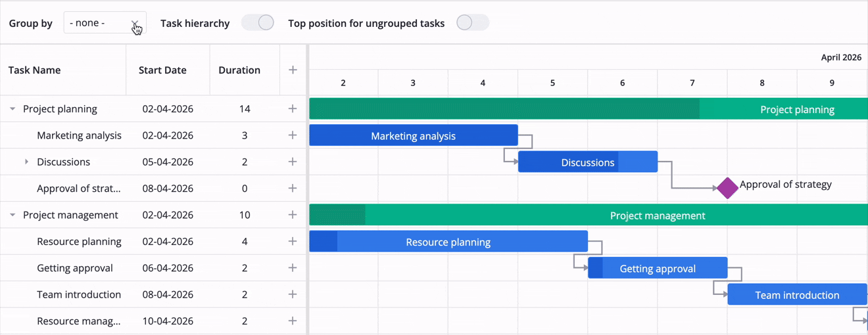The image size is (868, 335).
Task: Click the Approval of strategy label beside milestone
Action: pos(786,185)
